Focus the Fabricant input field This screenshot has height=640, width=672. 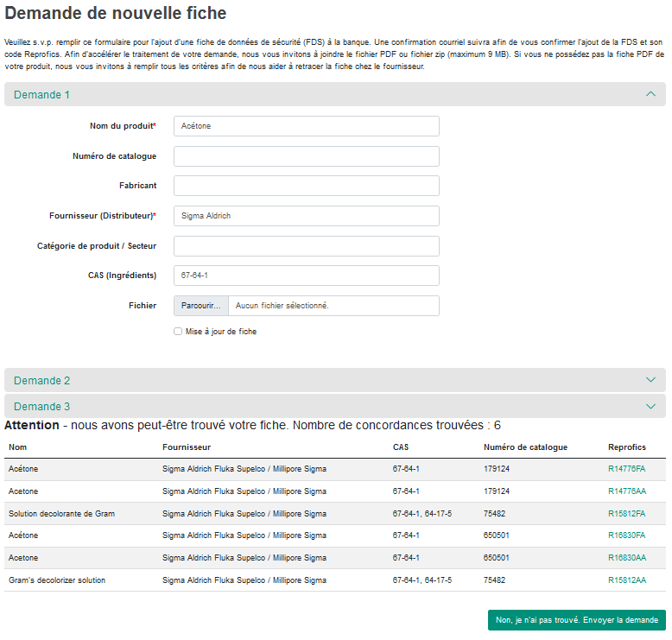pyautogui.click(x=307, y=186)
